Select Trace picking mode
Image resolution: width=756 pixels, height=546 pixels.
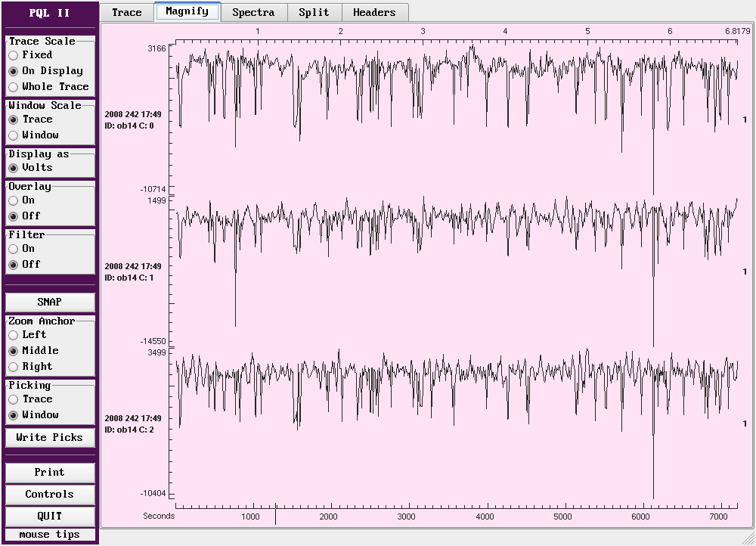pyautogui.click(x=14, y=399)
